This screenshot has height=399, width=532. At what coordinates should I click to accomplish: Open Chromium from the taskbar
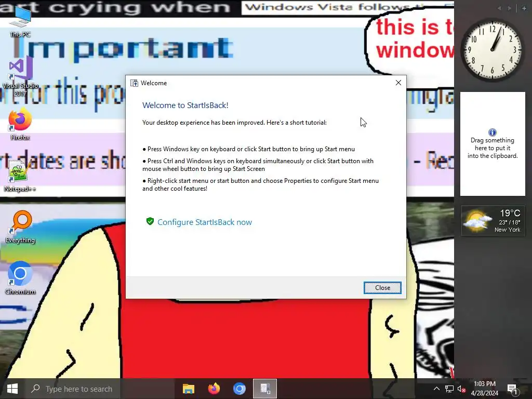click(x=239, y=389)
